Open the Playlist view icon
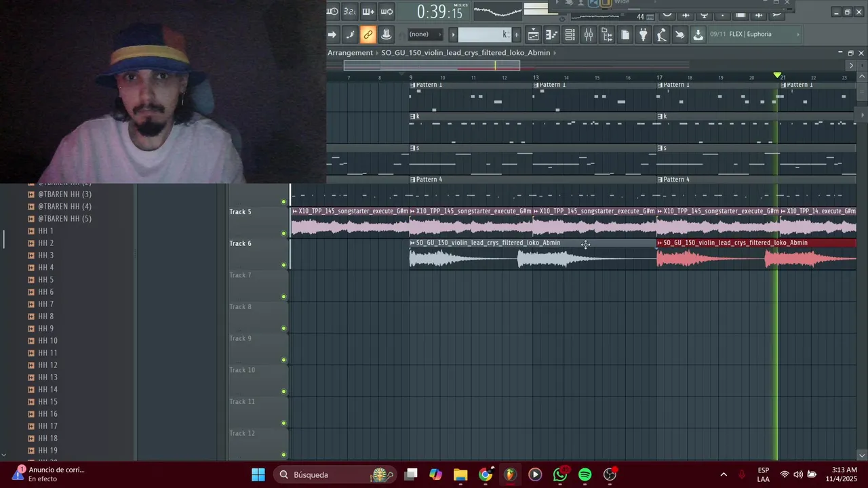Image resolution: width=868 pixels, height=488 pixels. [533, 35]
